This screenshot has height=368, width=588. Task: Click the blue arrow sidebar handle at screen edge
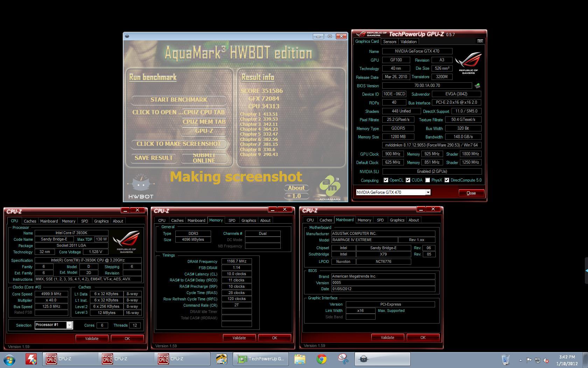coord(586,271)
